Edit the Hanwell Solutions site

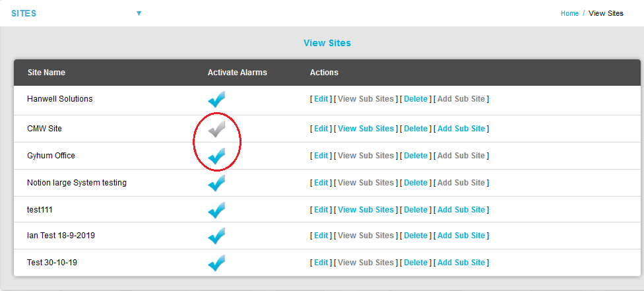321,99
